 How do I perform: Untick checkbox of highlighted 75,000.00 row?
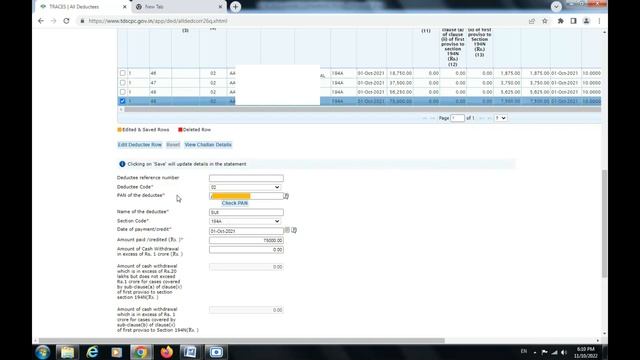pyautogui.click(x=122, y=101)
